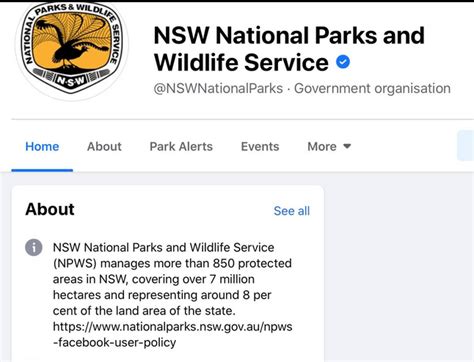Click the empty grey area right of About card
Viewport: 474px width, 362px height.
pos(399,267)
